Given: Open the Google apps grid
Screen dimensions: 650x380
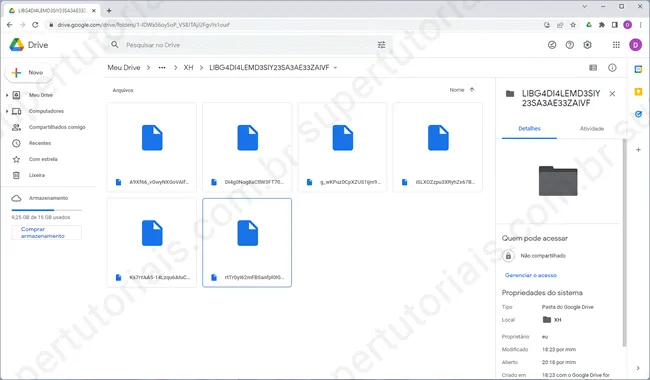Looking at the screenshot, I should [616, 45].
